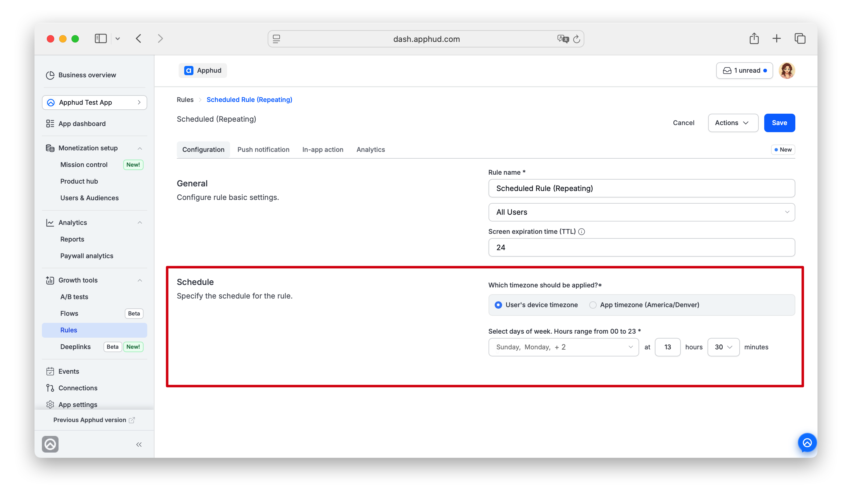Collapse the Growth tools section

pyautogui.click(x=140, y=280)
